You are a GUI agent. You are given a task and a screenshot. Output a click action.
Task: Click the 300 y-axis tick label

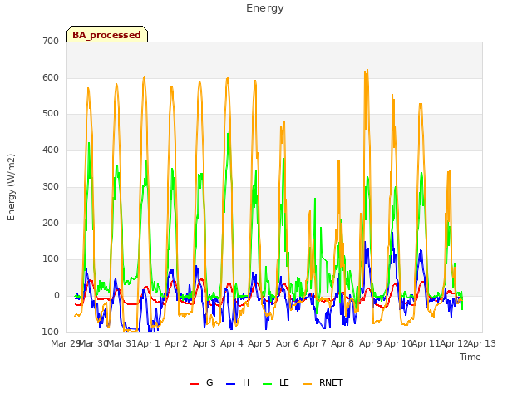pyautogui.click(x=51, y=186)
